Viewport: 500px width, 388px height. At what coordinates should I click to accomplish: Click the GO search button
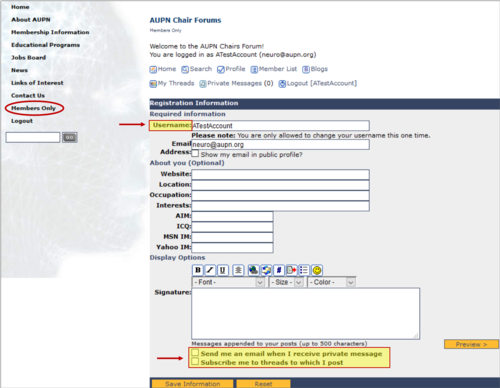pyautogui.click(x=70, y=137)
